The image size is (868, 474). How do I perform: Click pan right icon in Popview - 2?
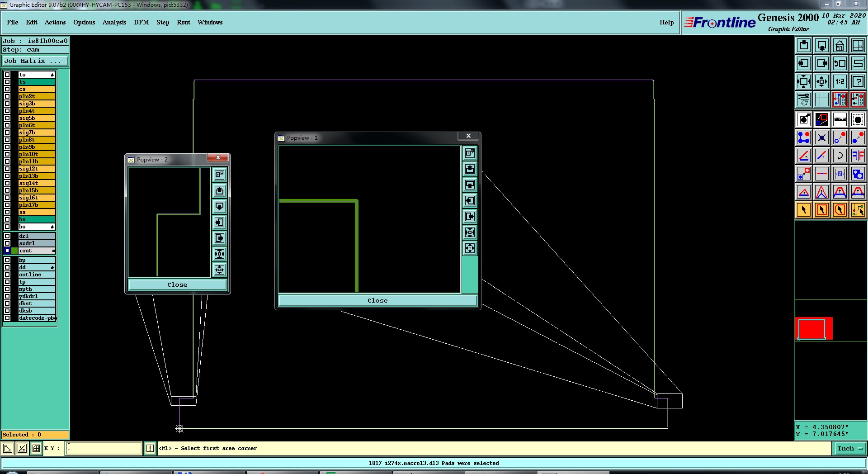pos(220,238)
